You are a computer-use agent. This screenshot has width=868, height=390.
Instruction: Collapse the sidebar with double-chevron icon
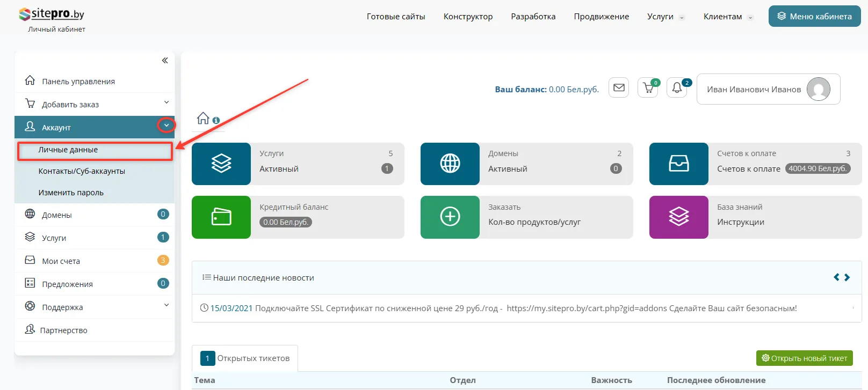165,61
